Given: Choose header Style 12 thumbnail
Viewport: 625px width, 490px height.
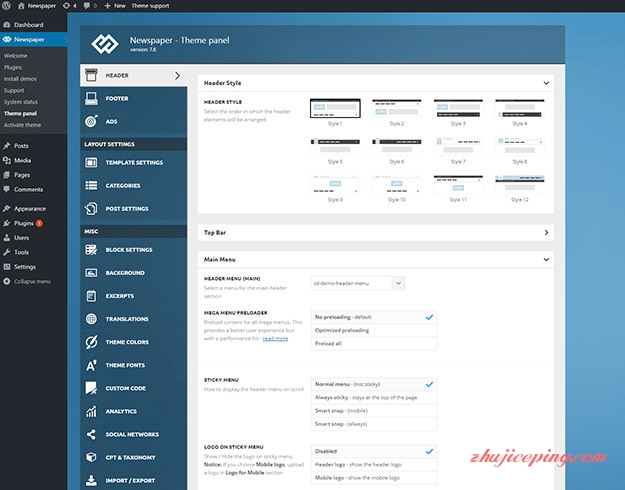Looking at the screenshot, I should click(520, 184).
